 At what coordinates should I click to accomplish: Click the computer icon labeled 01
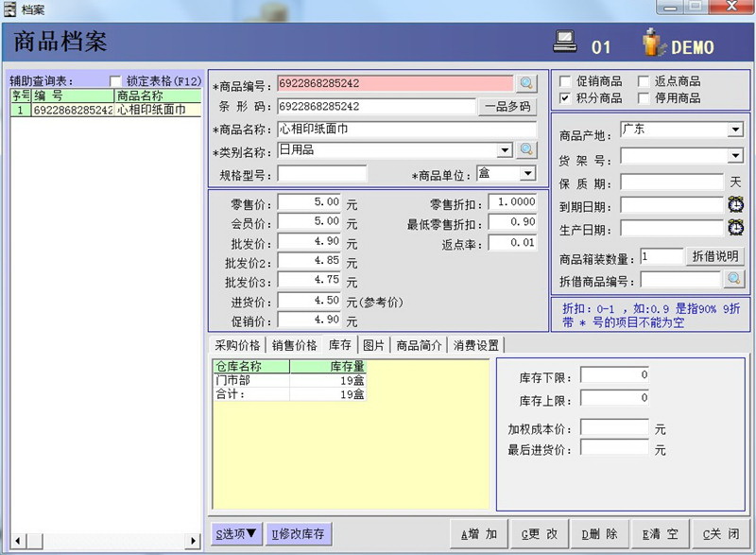[567, 40]
